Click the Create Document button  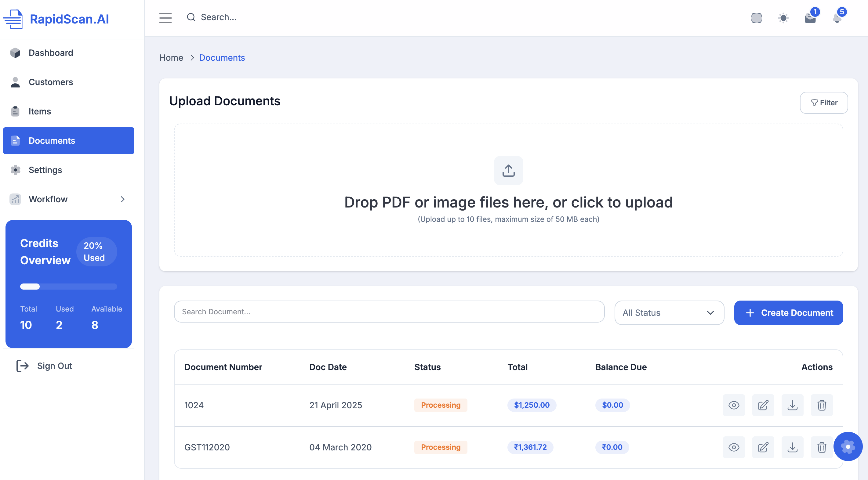[788, 312]
